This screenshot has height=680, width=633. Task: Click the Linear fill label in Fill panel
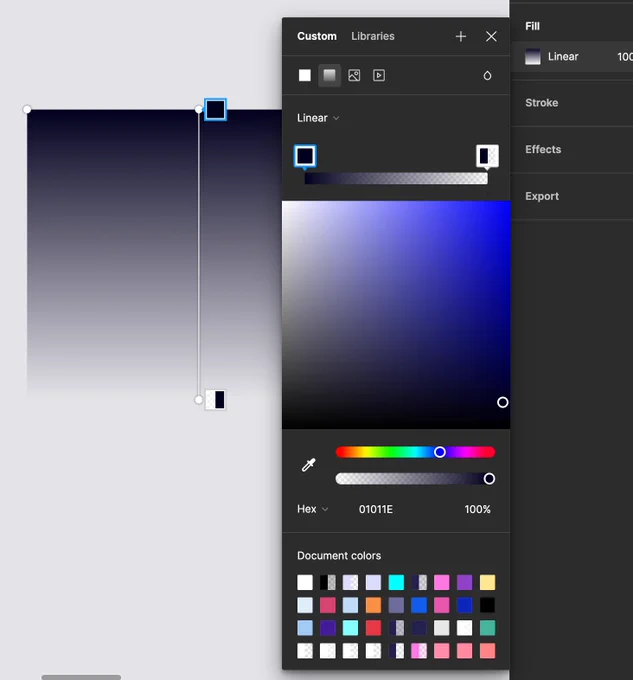[x=563, y=57]
